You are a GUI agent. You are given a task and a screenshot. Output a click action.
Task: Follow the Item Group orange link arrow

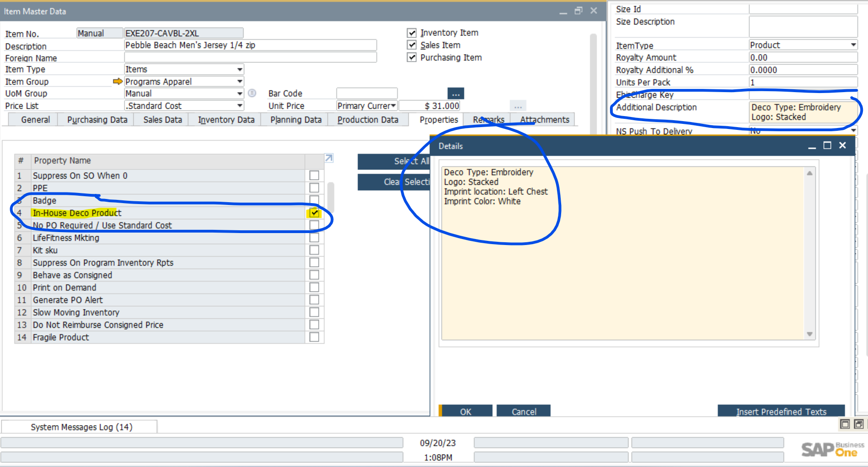(117, 82)
